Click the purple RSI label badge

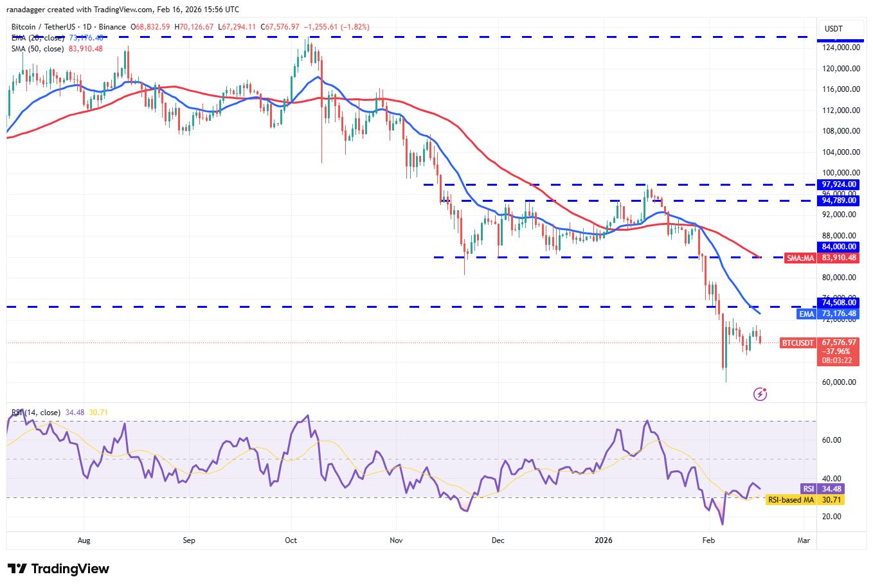808,489
